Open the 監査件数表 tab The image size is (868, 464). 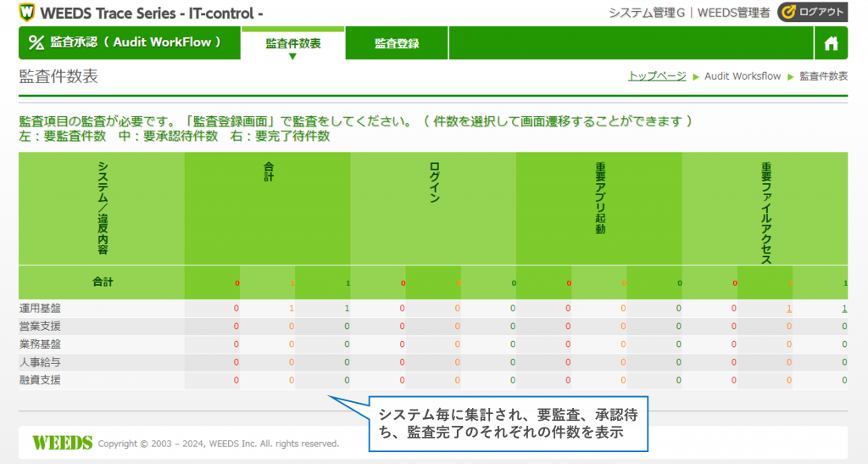293,43
